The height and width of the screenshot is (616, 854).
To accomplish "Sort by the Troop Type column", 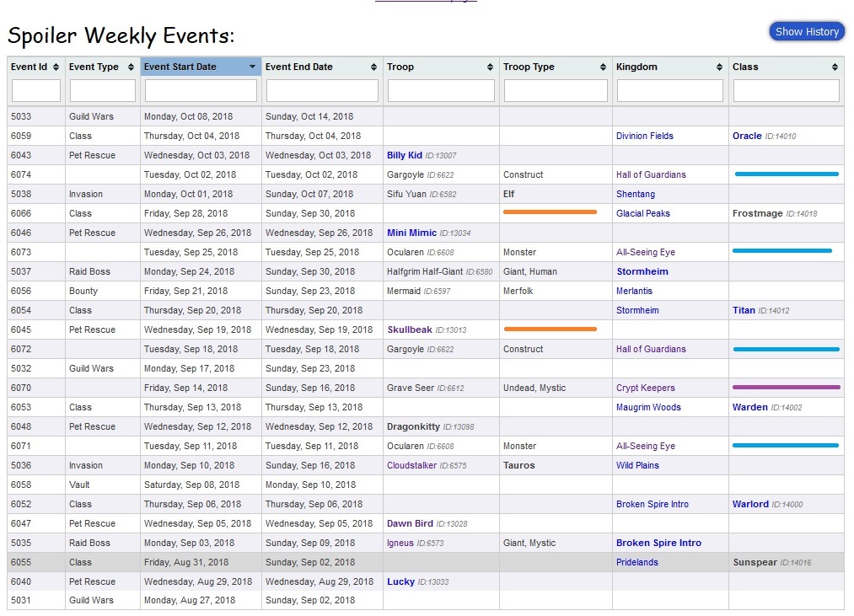I will click(604, 67).
